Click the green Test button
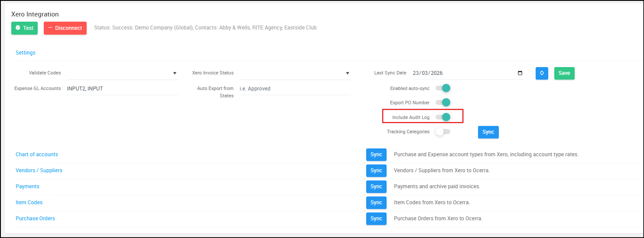Viewport: 644px width, 238px height. click(24, 28)
